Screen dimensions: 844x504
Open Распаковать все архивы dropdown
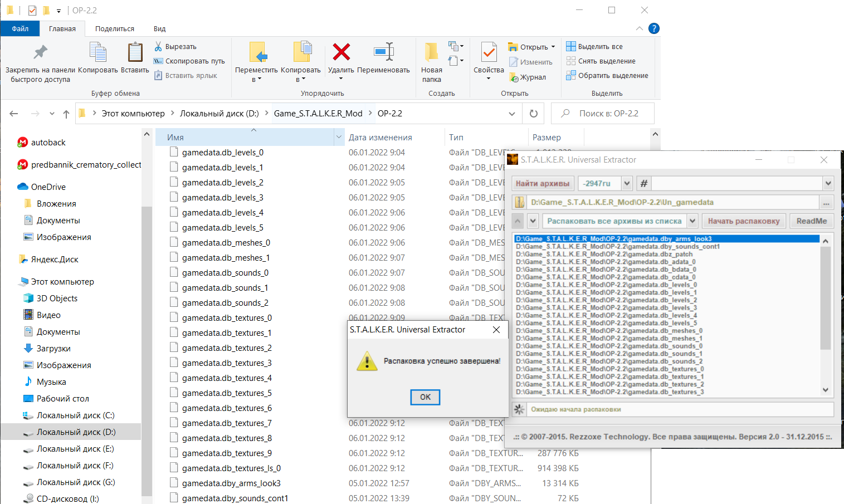click(x=692, y=221)
